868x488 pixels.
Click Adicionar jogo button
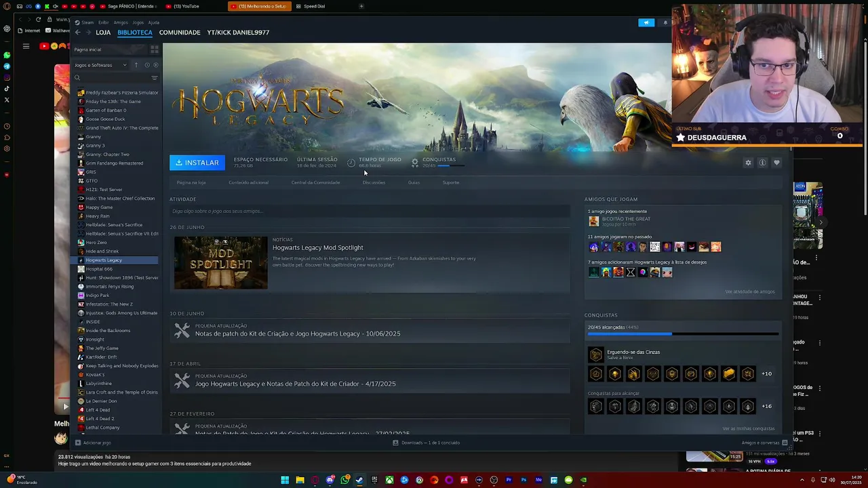93,443
